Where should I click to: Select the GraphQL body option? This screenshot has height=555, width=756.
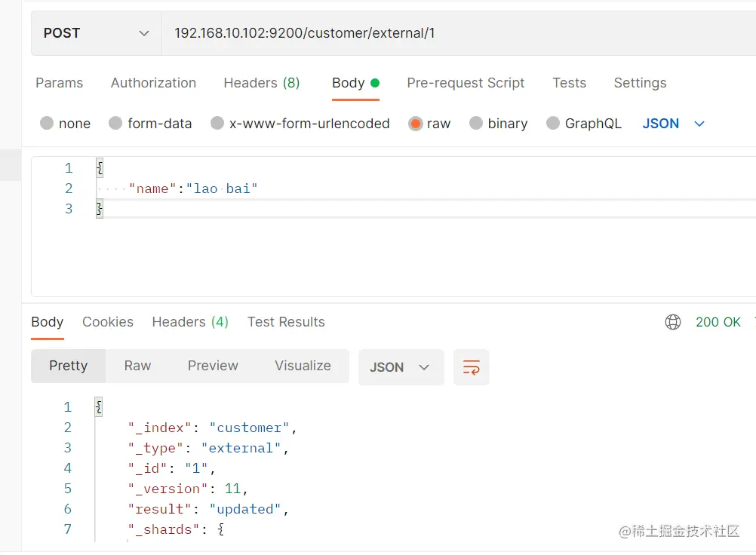[x=553, y=124]
